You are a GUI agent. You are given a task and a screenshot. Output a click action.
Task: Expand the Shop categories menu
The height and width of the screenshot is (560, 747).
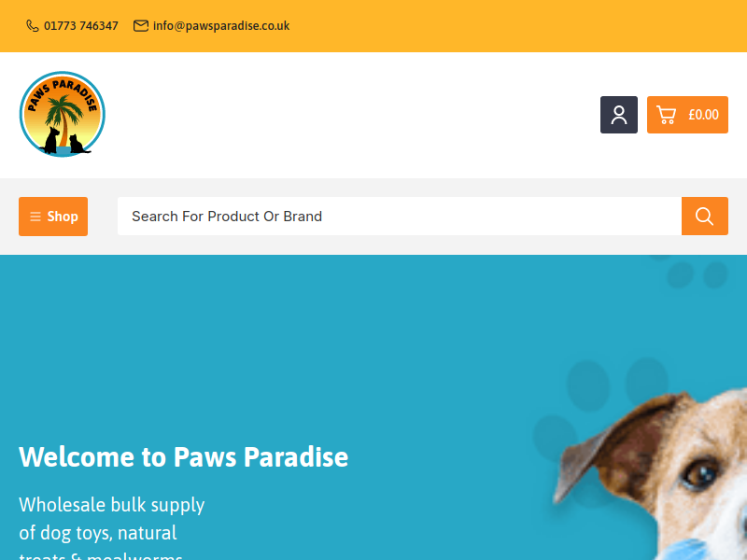click(x=53, y=217)
